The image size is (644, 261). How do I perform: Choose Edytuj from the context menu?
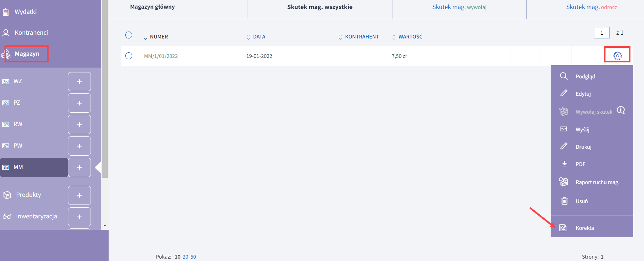(x=583, y=94)
